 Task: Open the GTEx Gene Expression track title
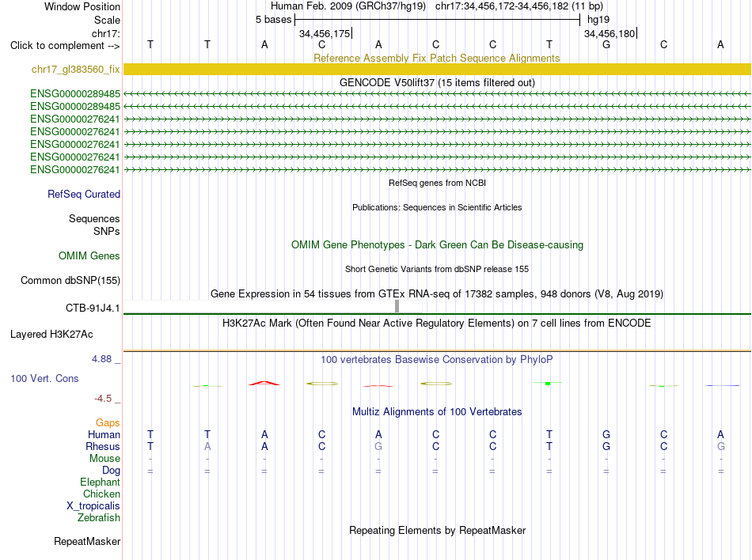tap(437, 293)
